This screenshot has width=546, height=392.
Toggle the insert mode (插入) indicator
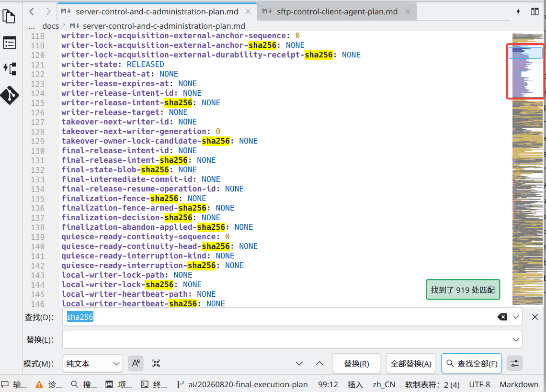tap(355, 384)
